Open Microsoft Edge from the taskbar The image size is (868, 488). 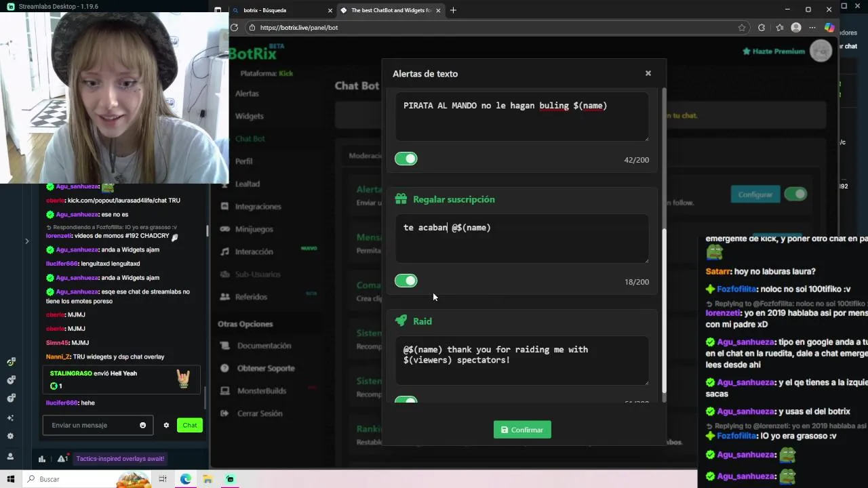(185, 479)
